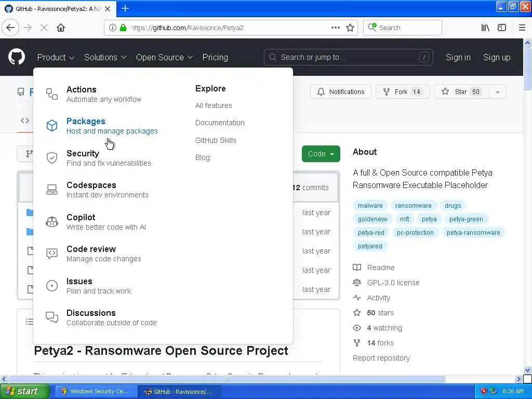Star the repository with Star button

pyautogui.click(x=461, y=91)
